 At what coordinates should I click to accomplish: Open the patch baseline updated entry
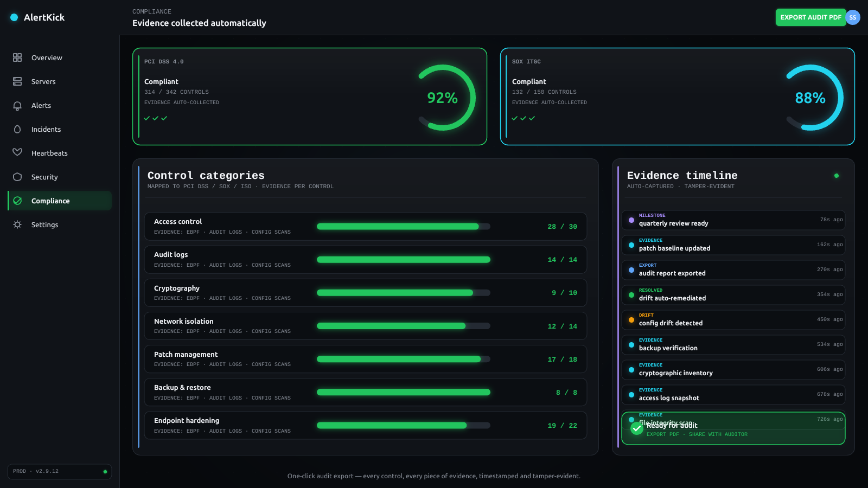click(x=733, y=245)
